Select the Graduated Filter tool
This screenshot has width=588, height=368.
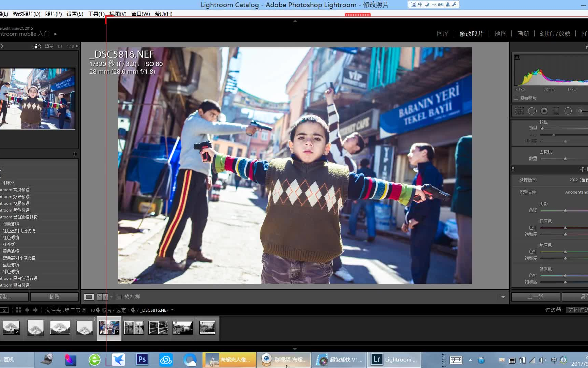tap(556, 111)
